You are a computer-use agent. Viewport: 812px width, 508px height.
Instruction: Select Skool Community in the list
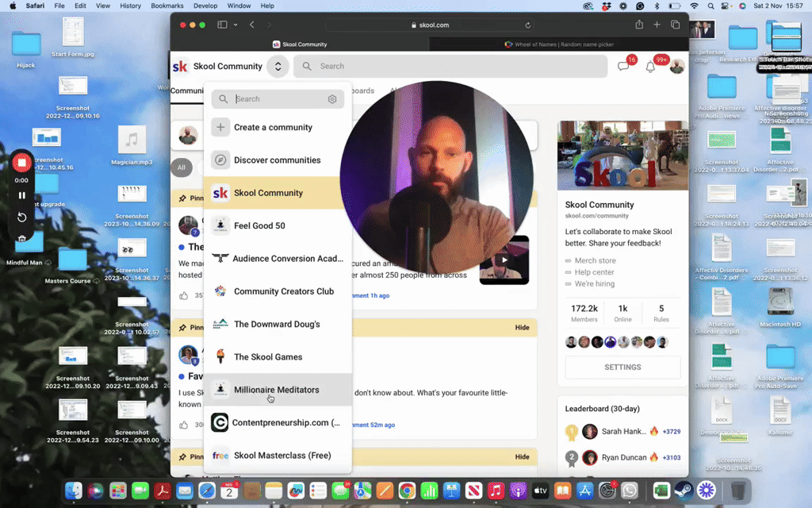278,193
